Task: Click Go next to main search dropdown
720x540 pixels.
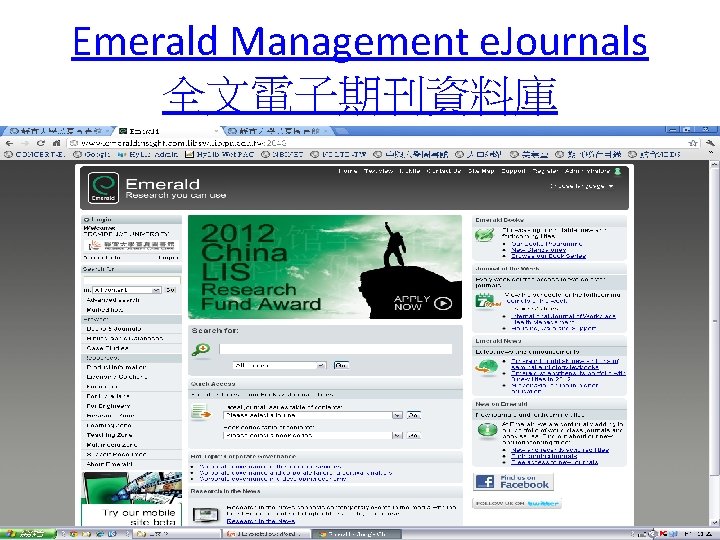Action: pyautogui.click(x=341, y=365)
